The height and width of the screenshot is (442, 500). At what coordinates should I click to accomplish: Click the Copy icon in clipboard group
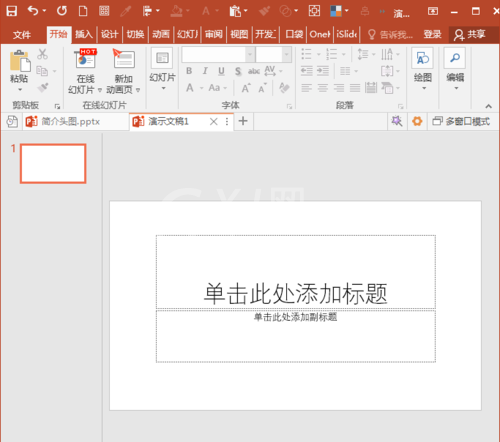42,71
